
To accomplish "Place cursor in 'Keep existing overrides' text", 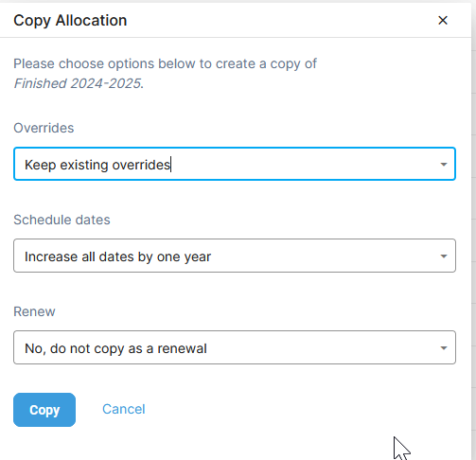I will 97,165.
